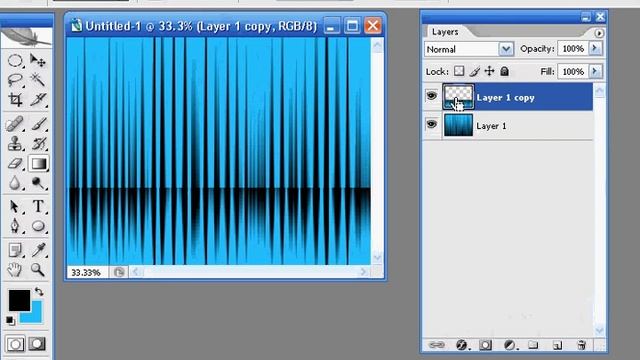Select the Zoom tool
Screen dimensions: 640x360
click(x=38, y=269)
